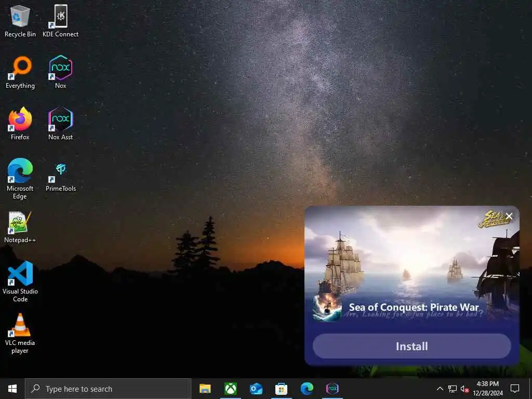Click the Sea of Conquest: Pirate War title

coord(414,307)
